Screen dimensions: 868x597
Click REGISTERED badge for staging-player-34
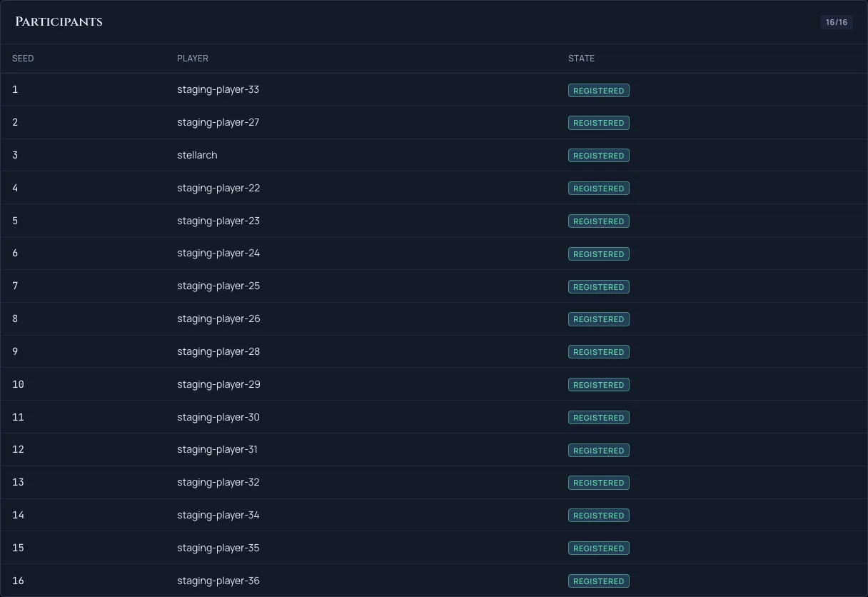click(599, 516)
